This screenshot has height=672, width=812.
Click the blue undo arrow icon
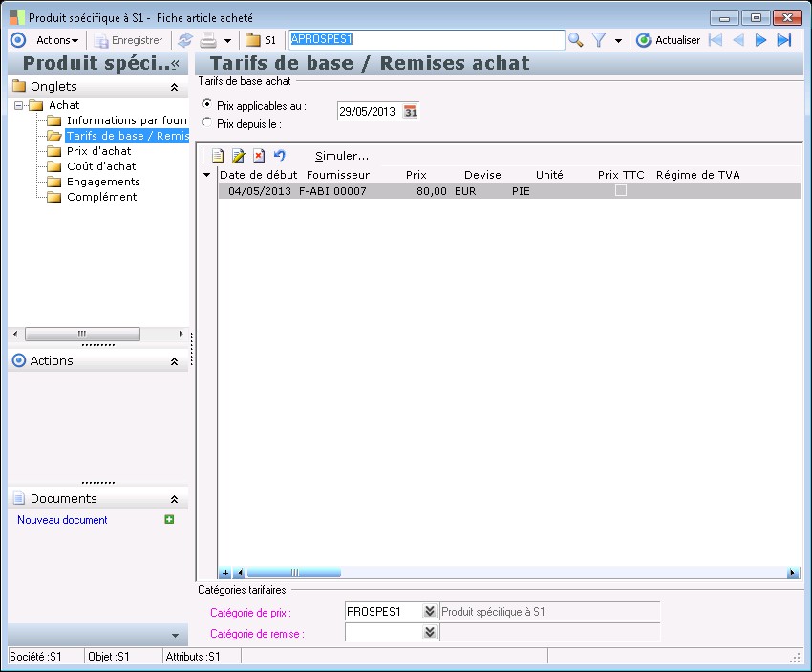[279, 156]
